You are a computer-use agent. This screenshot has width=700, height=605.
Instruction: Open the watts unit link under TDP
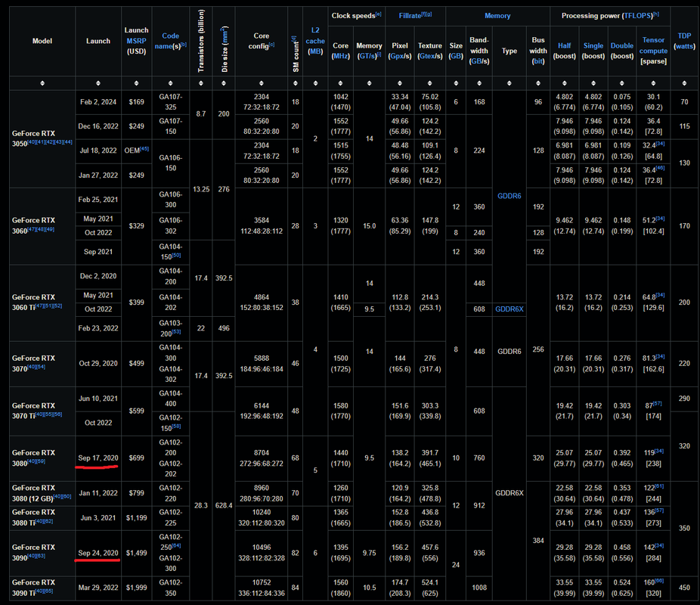(x=684, y=46)
